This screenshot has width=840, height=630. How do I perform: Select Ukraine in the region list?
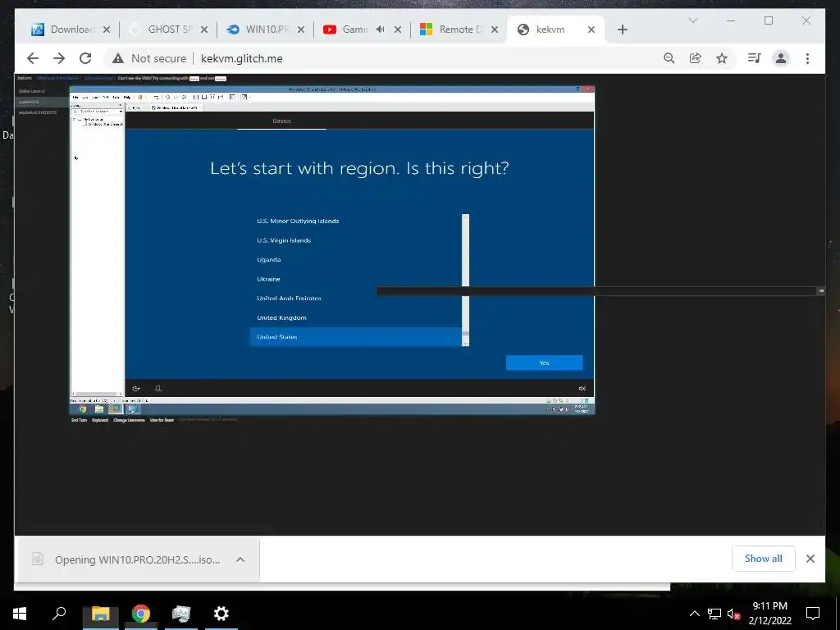click(356, 279)
